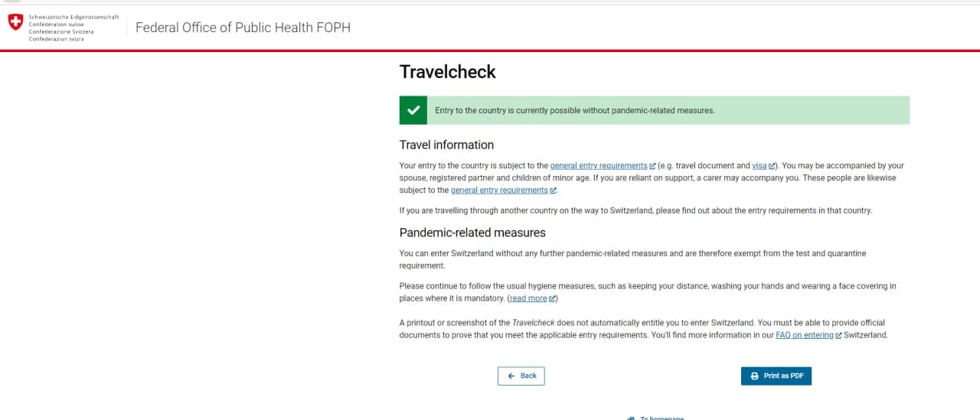The height and width of the screenshot is (420, 980).
Task: Click the external-link icon beside read more
Action: point(552,299)
